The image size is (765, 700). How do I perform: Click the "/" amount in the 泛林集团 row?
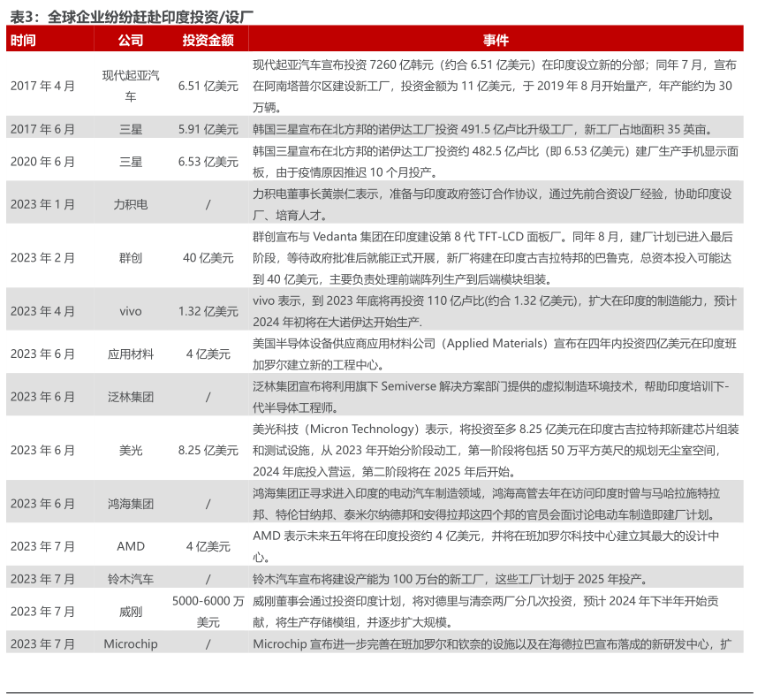point(208,397)
